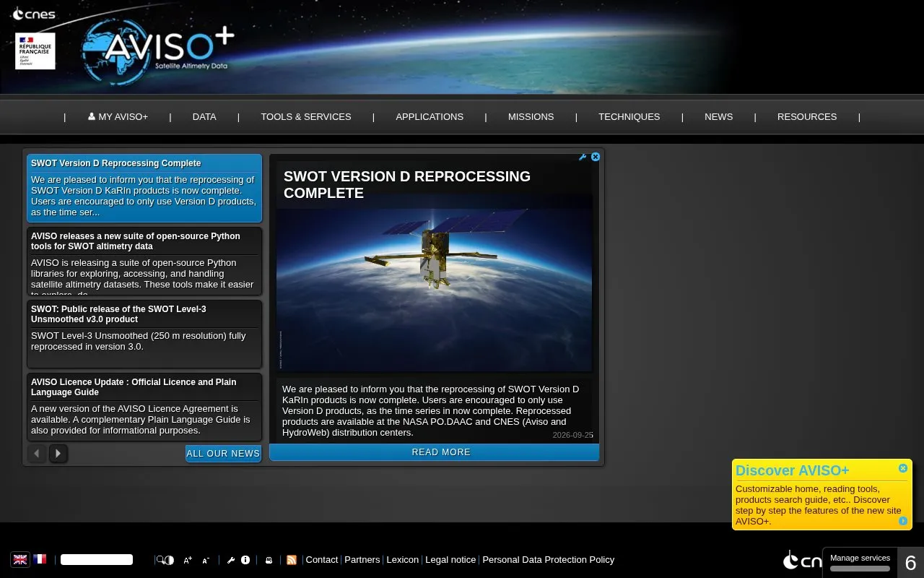
Task: Close the news widget with the X icon
Action: tap(596, 157)
